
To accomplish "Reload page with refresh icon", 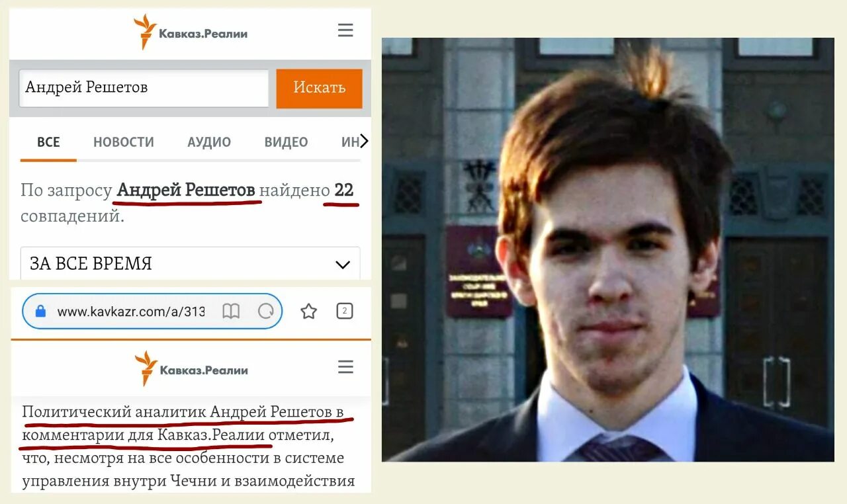I will click(266, 312).
